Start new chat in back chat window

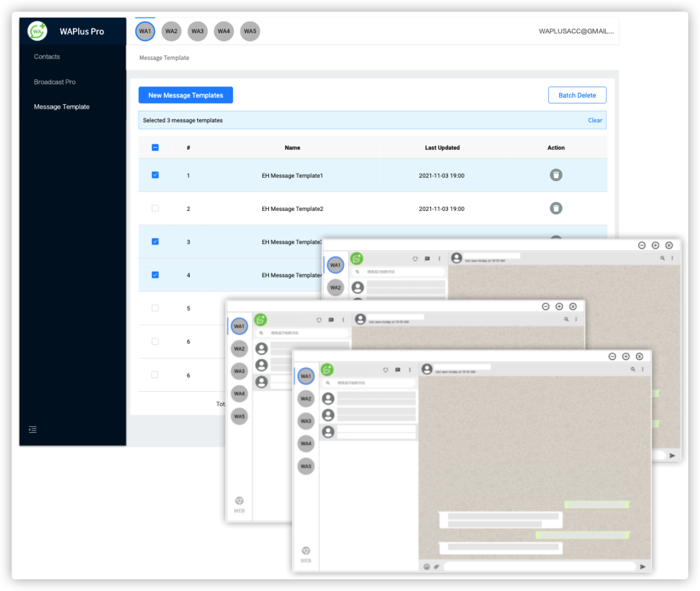(427, 258)
